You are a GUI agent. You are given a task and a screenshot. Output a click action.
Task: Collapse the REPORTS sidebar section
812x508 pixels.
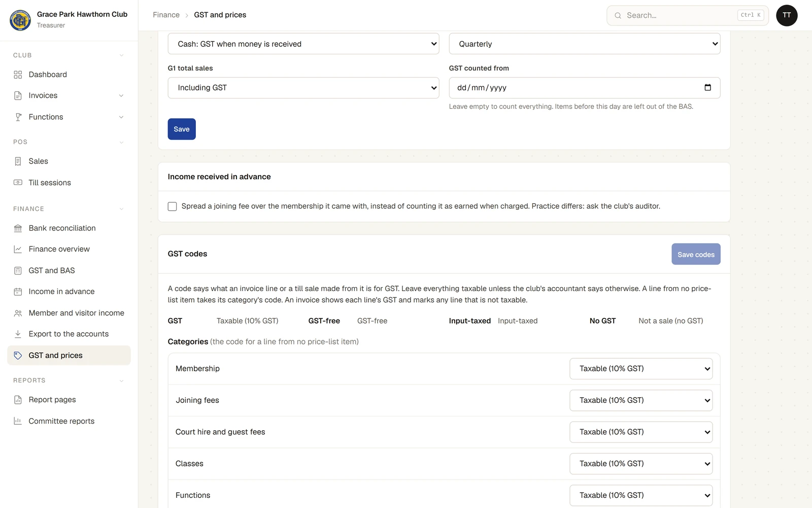coord(121,380)
